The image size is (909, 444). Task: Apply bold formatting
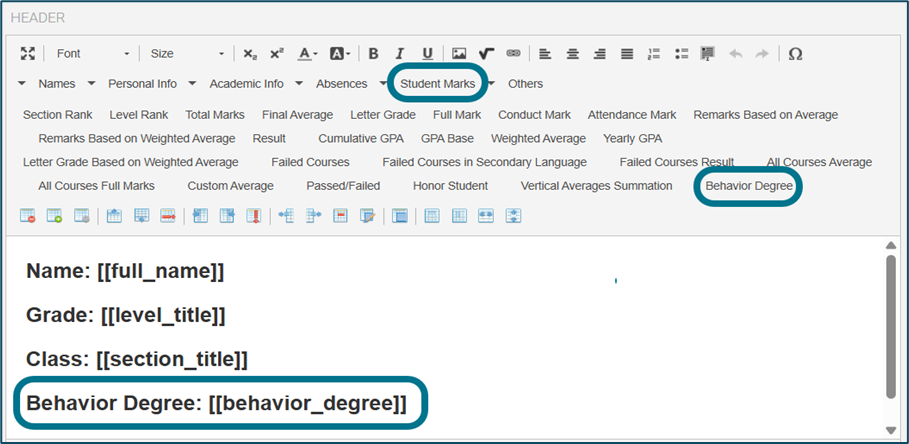373,53
